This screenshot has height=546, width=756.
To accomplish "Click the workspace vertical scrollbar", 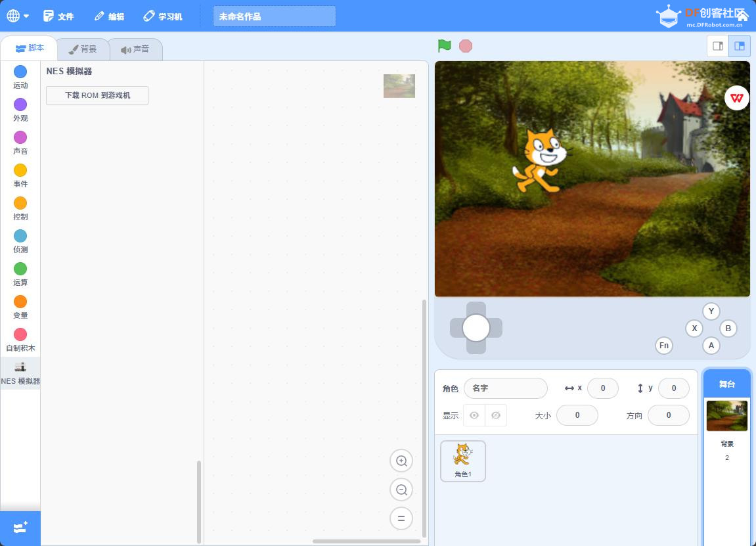I will point(424,418).
